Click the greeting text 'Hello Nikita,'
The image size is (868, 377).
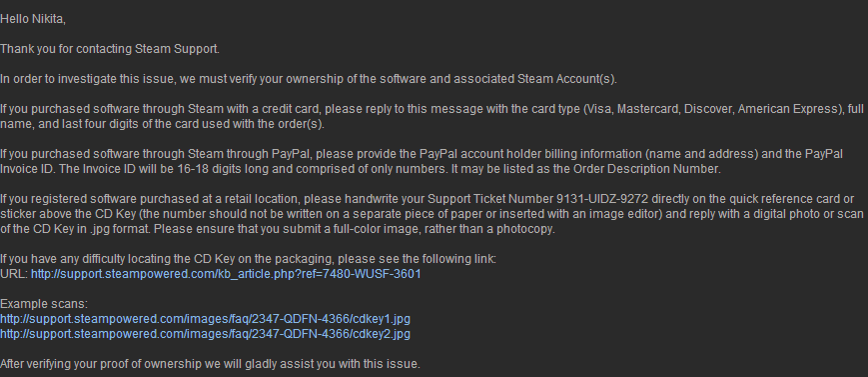33,19
